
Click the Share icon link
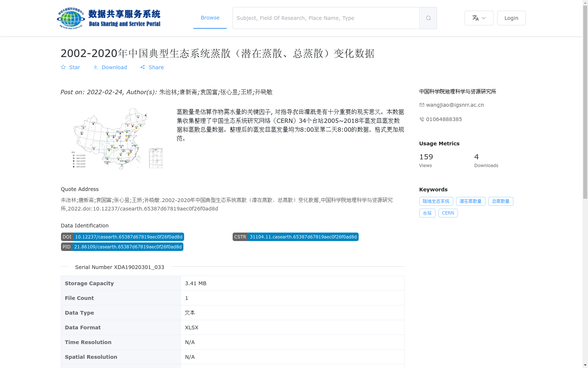[x=143, y=67]
